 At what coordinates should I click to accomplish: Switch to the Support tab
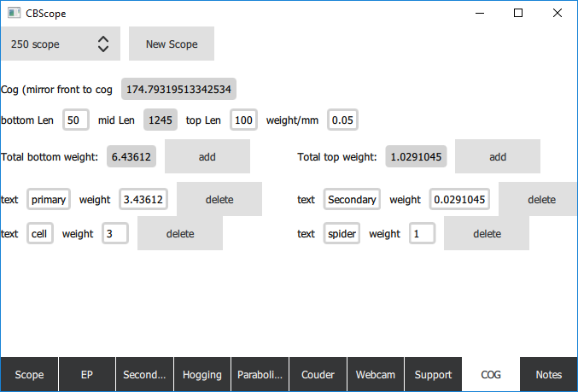pos(433,374)
